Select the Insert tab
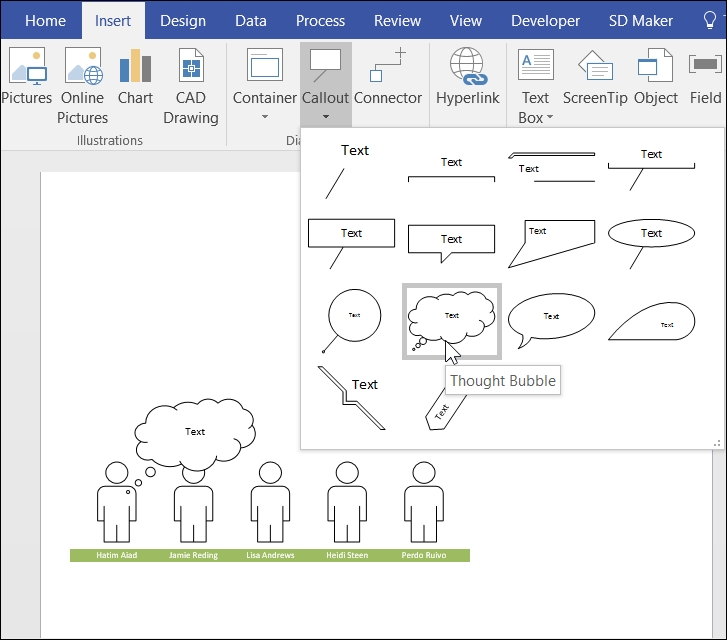This screenshot has height=640, width=727. pos(113,21)
